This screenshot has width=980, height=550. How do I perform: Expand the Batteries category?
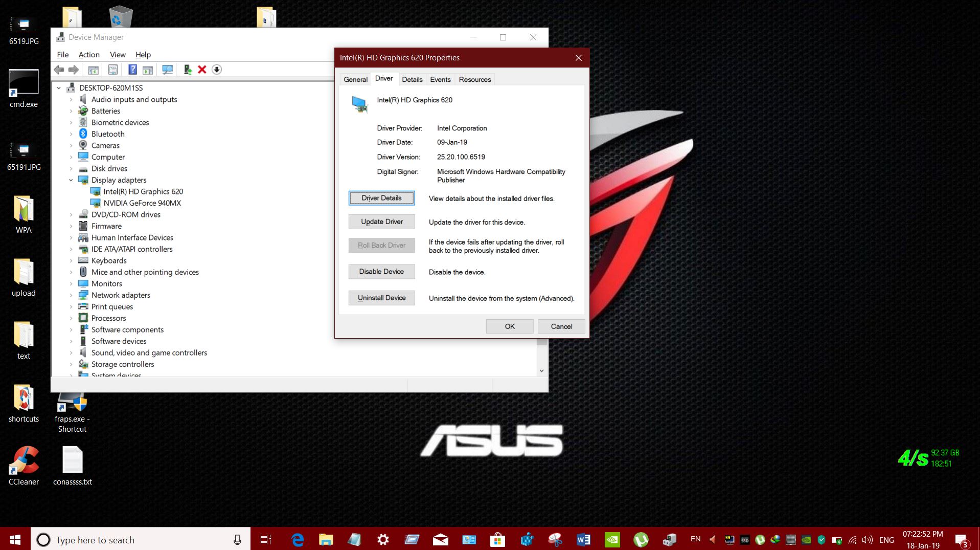tap(71, 111)
